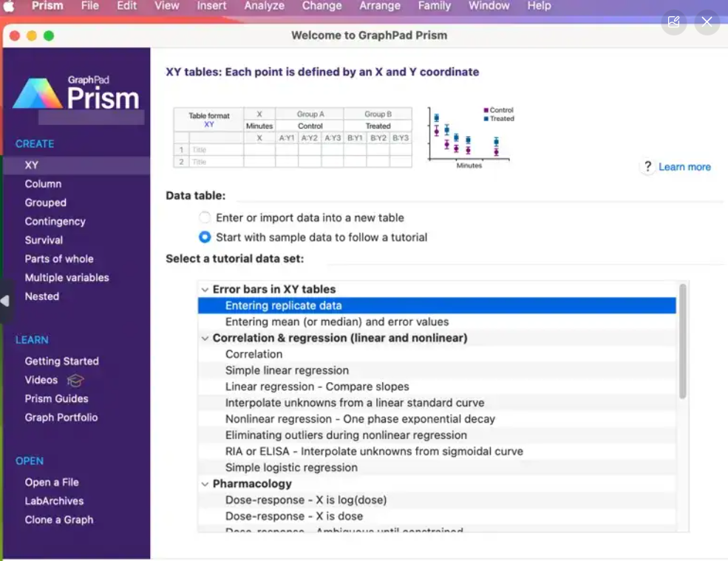Image resolution: width=728 pixels, height=561 pixels.
Task: Click the left-pointing arrow on sidebar edge
Action: pyautogui.click(x=5, y=301)
